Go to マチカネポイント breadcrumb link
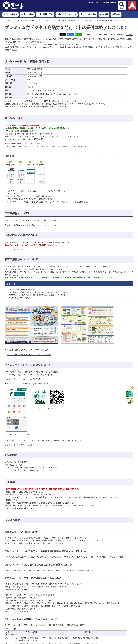138x644 pixels. point(61,21)
